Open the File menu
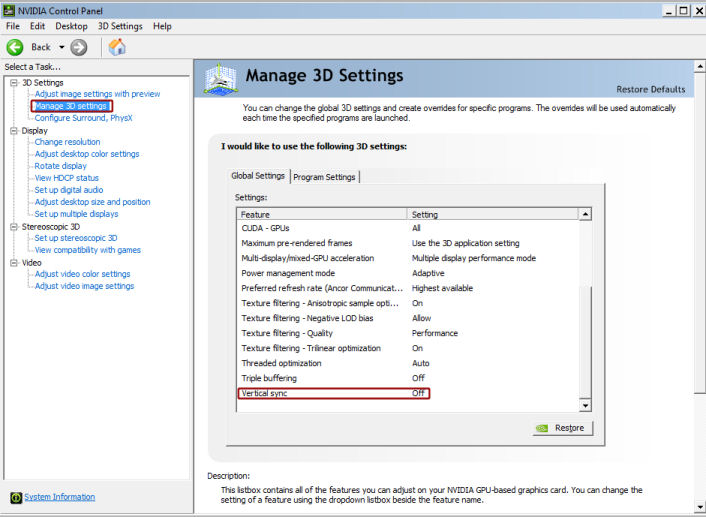This screenshot has height=517, width=706. (x=13, y=26)
